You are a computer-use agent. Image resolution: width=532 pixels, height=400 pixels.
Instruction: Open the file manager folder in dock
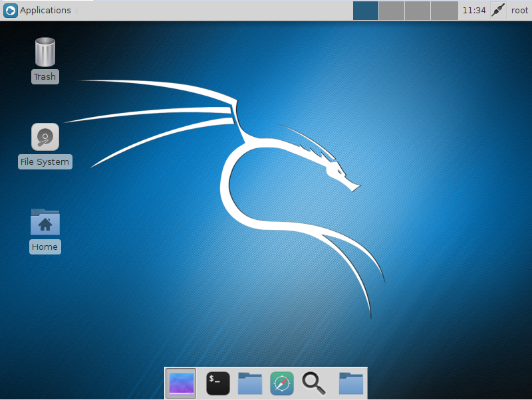(250, 384)
